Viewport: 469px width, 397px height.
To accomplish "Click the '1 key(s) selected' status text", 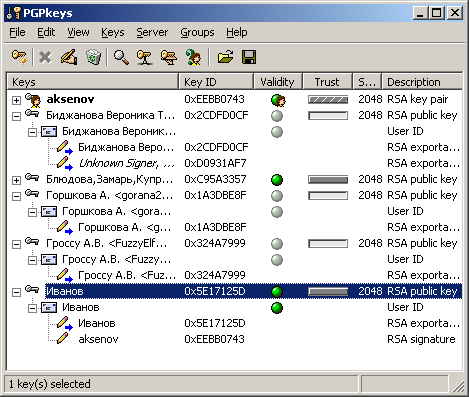I will click(49, 384).
